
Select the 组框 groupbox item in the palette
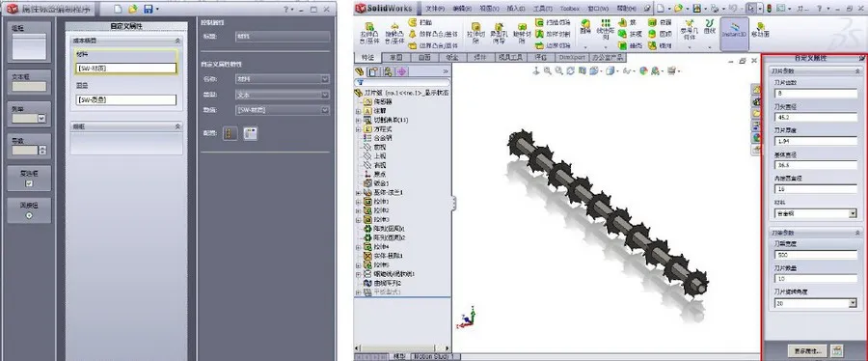pyautogui.click(x=29, y=42)
